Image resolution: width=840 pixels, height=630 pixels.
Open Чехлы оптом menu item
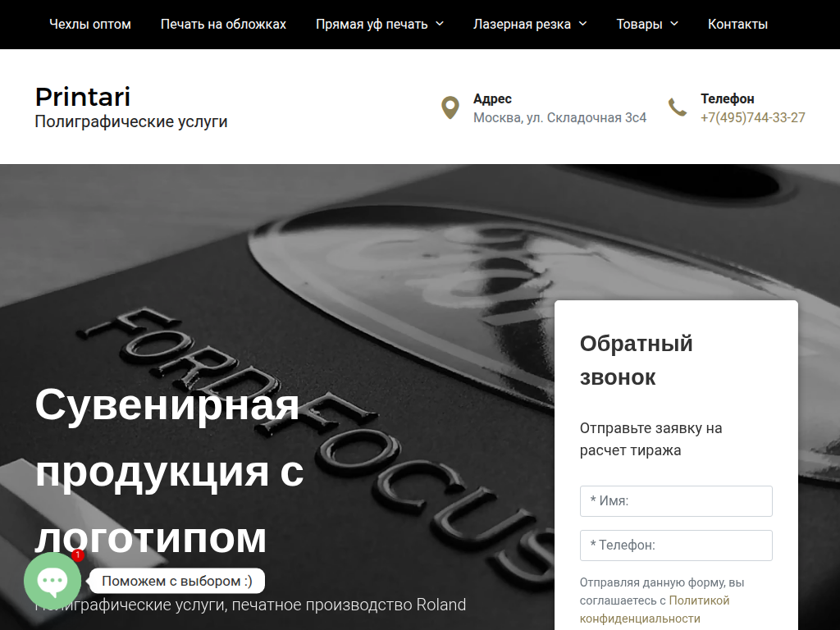click(90, 24)
